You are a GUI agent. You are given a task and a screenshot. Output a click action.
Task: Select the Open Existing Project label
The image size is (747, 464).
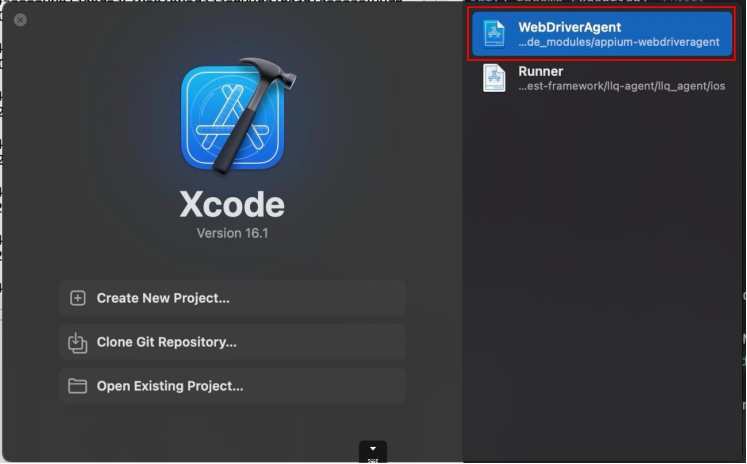[170, 386]
